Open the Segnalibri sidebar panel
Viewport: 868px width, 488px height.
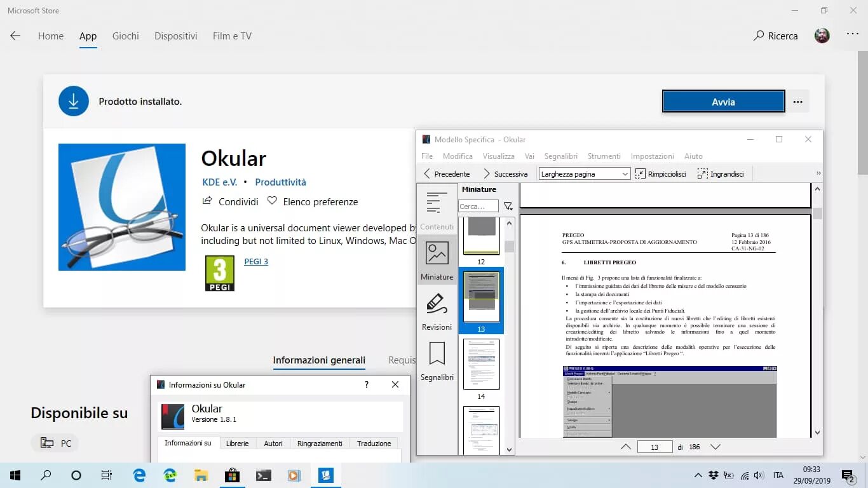(437, 360)
